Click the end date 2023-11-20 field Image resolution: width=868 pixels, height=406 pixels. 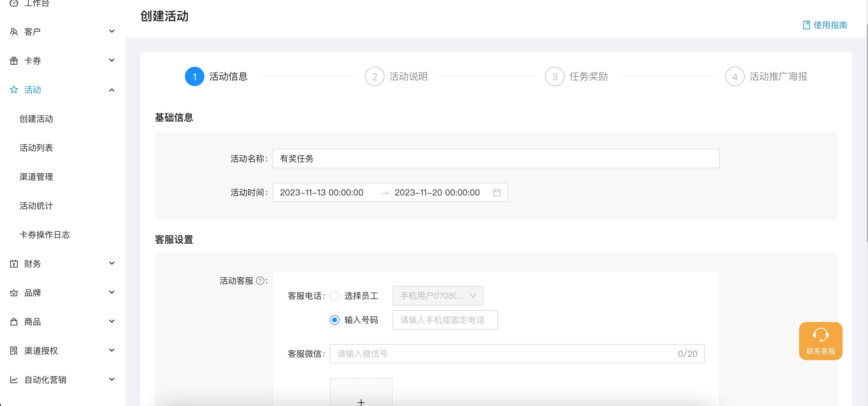[437, 192]
